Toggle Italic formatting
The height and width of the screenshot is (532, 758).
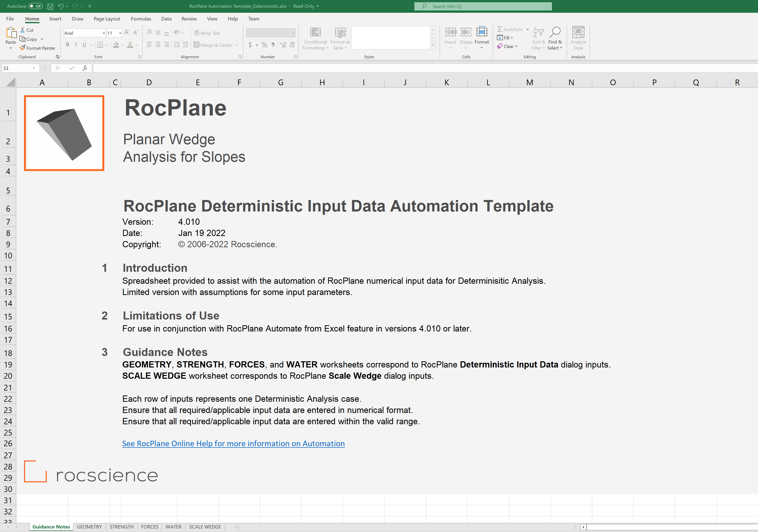pyautogui.click(x=76, y=44)
